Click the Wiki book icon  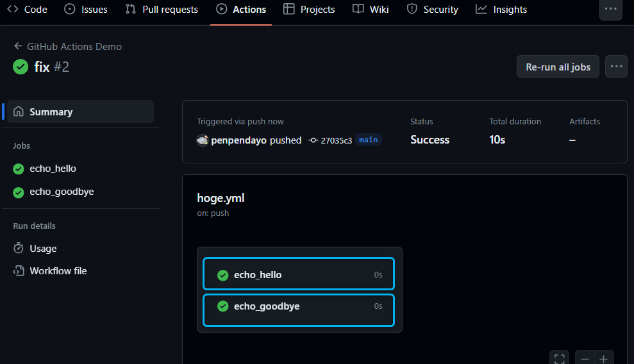click(358, 9)
